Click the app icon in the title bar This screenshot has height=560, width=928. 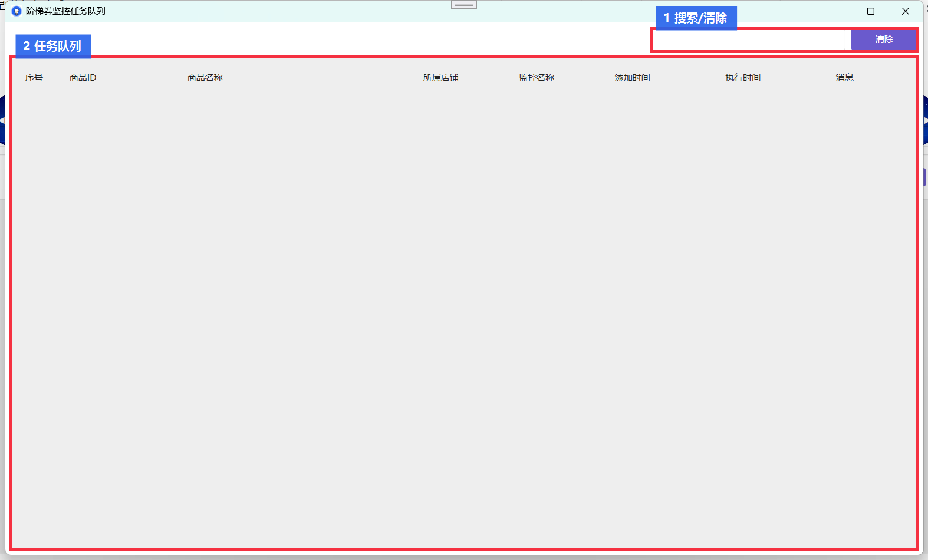(x=17, y=11)
